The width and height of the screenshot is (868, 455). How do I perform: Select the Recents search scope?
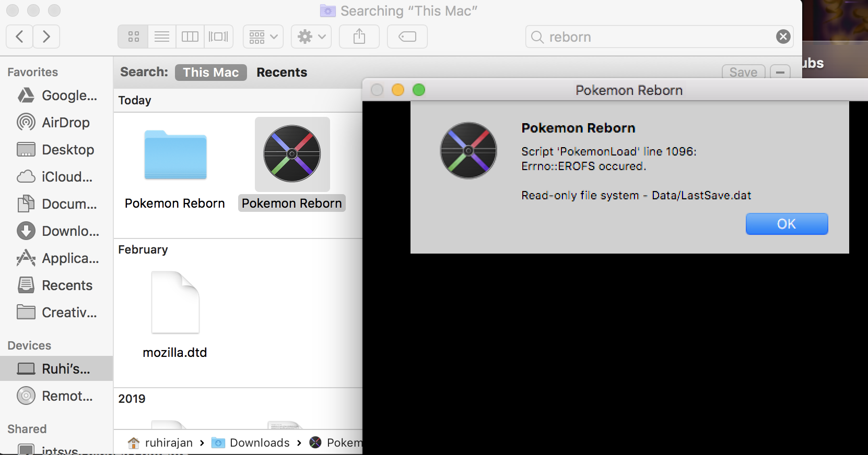pyautogui.click(x=281, y=73)
